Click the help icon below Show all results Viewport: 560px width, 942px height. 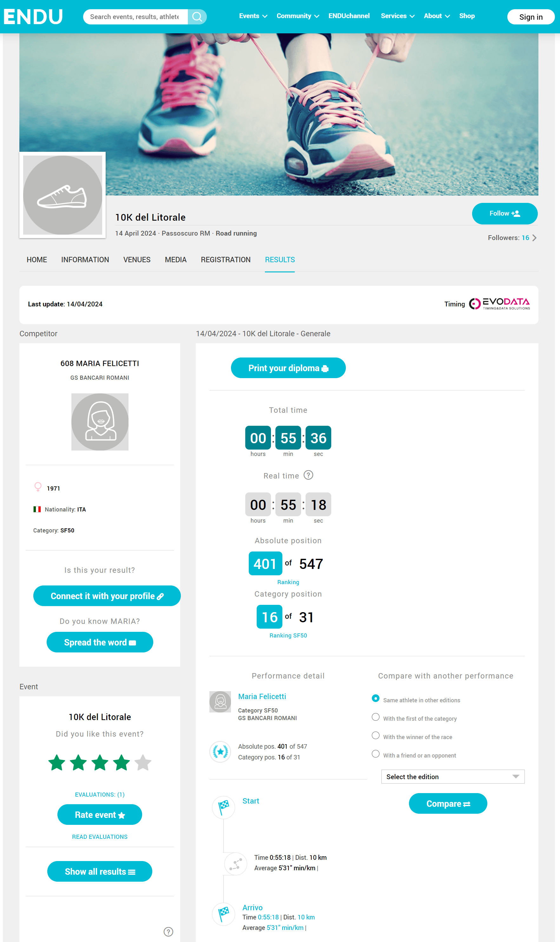pyautogui.click(x=168, y=932)
